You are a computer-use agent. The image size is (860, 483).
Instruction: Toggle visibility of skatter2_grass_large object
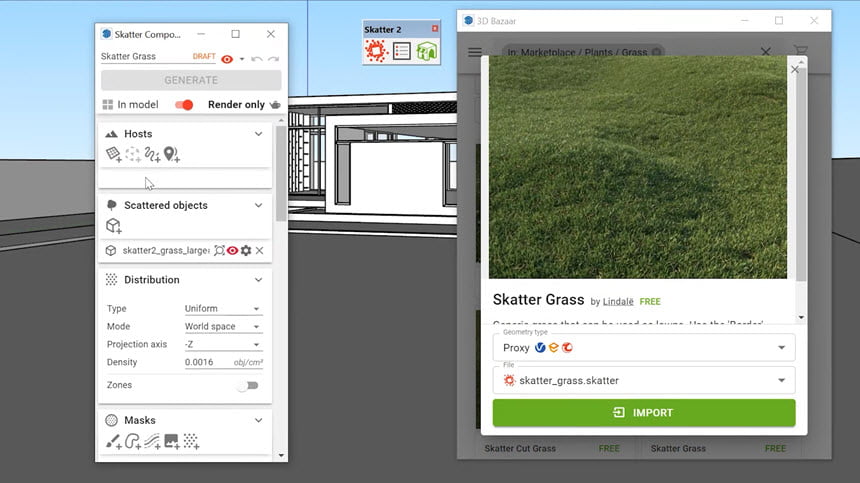coord(233,251)
